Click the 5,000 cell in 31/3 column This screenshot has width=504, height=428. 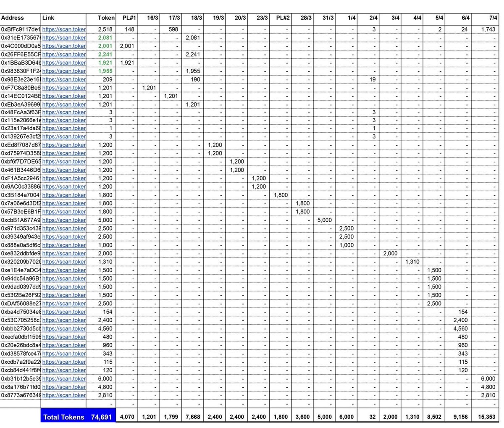325,220
